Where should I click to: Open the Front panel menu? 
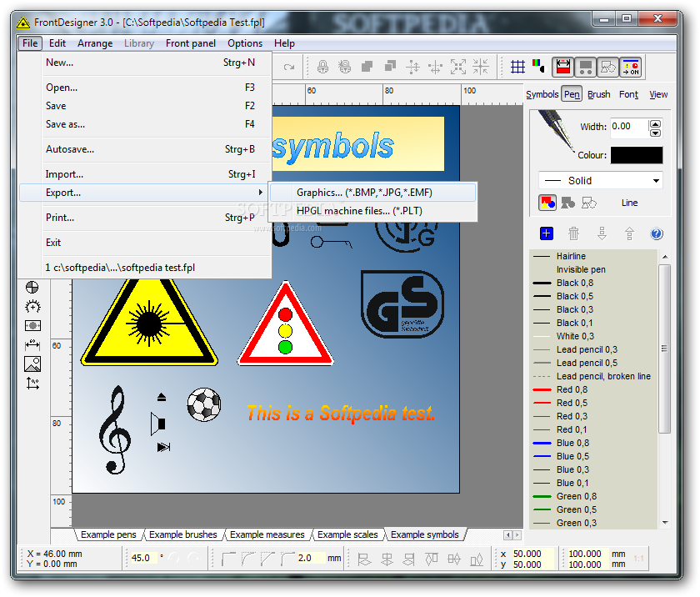click(x=191, y=43)
